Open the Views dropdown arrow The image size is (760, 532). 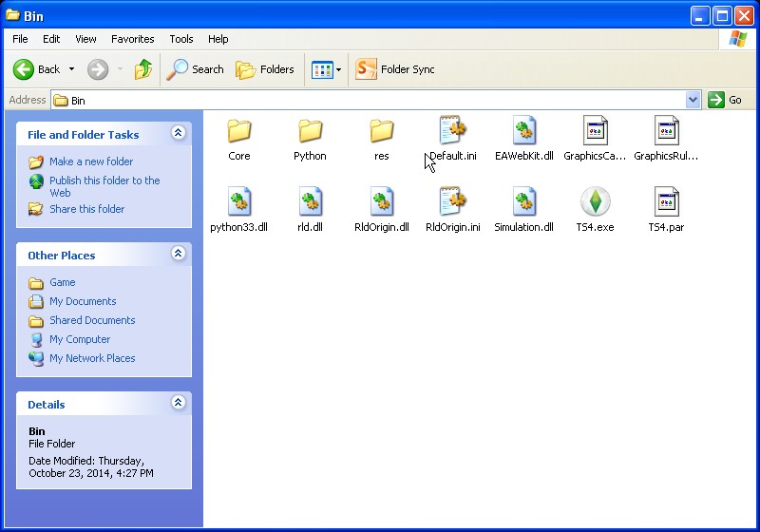(339, 69)
